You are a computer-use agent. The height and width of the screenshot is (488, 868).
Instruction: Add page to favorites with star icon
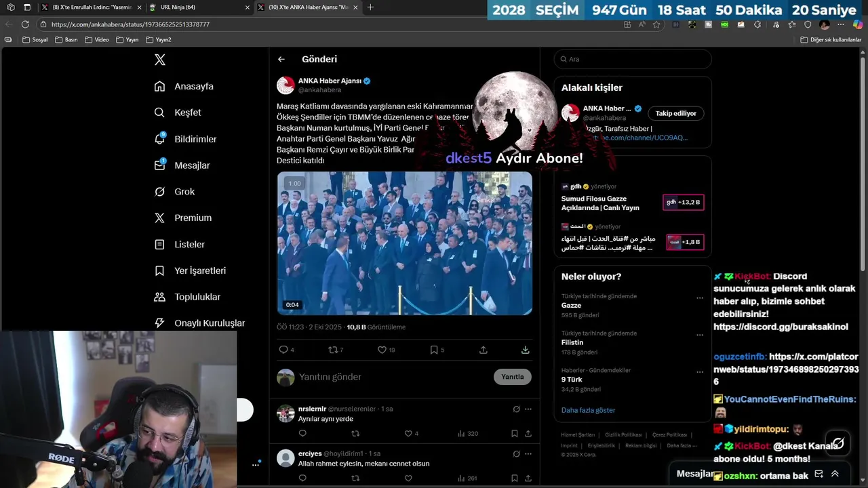(x=656, y=24)
